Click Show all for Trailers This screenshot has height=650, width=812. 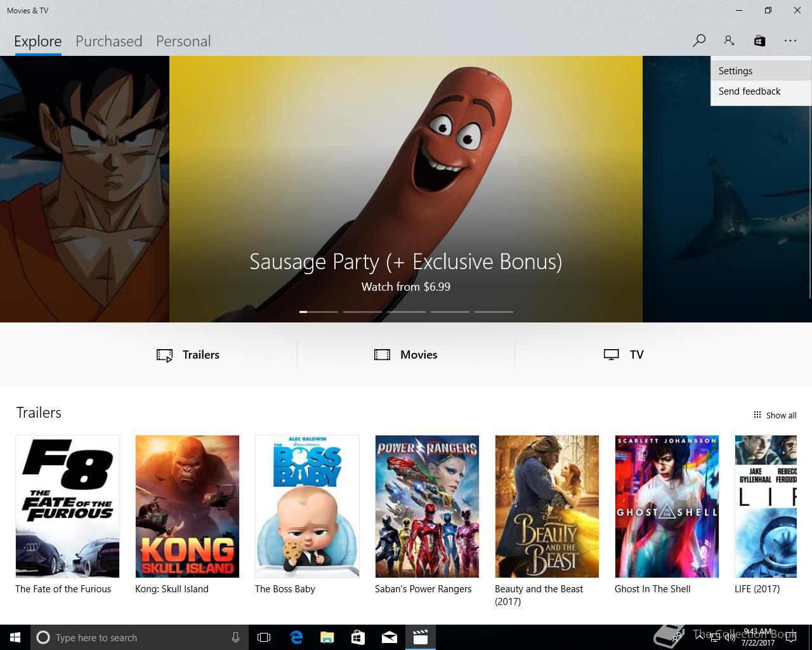775,415
